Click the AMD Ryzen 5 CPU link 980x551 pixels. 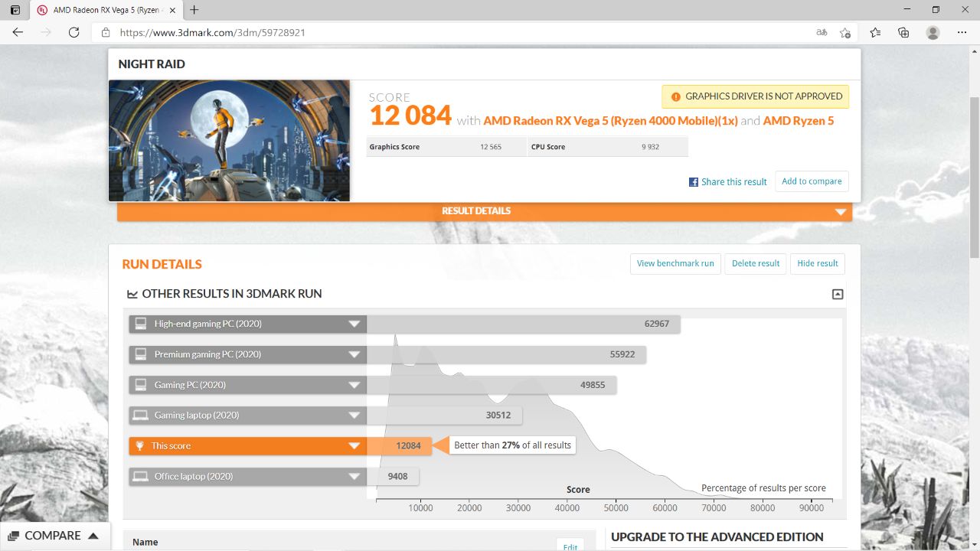click(x=799, y=121)
